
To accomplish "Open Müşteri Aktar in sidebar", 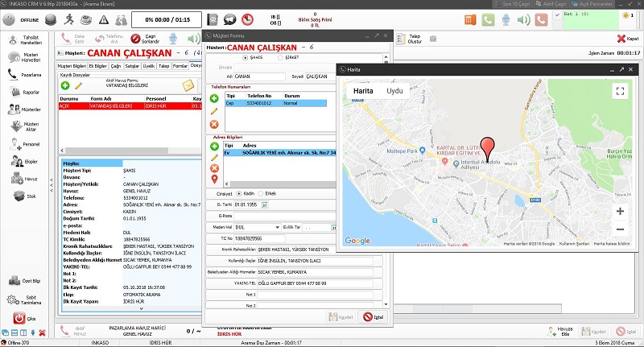I will tap(26, 126).
